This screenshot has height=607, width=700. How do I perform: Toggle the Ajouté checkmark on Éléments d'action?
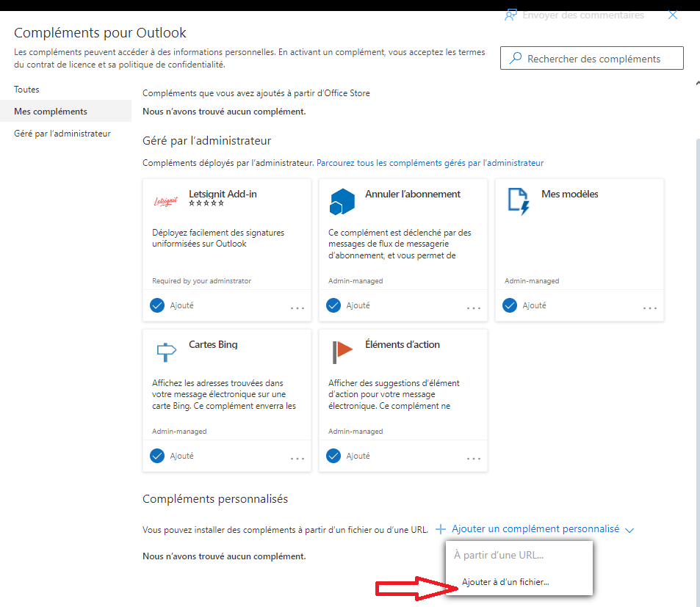pos(333,456)
